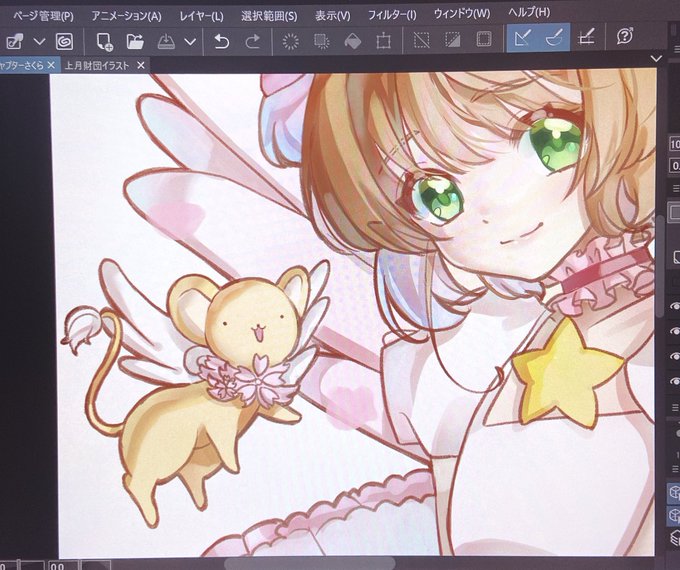Open the アニメーション(A) menu
680x570 pixels.
[x=126, y=16]
